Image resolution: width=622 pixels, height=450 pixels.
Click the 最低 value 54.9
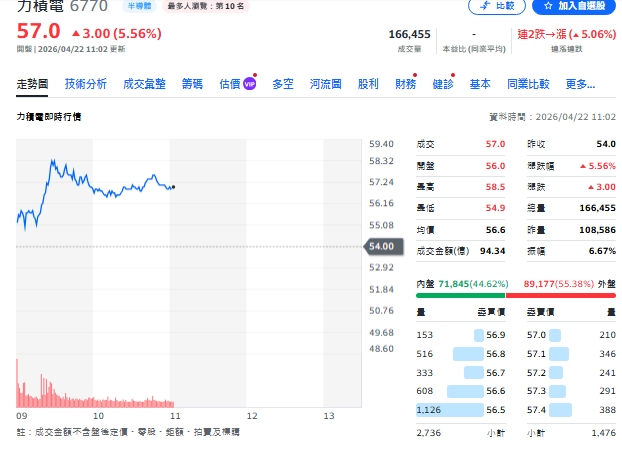[495, 208]
